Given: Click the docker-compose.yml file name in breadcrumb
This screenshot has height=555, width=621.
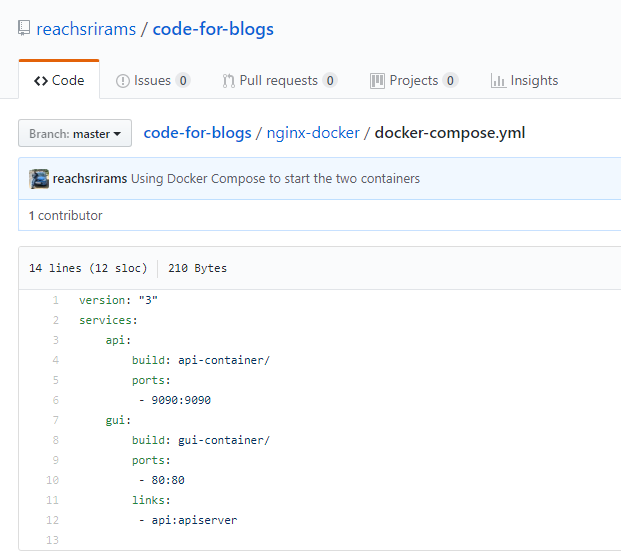Looking at the screenshot, I should click(x=450, y=133).
